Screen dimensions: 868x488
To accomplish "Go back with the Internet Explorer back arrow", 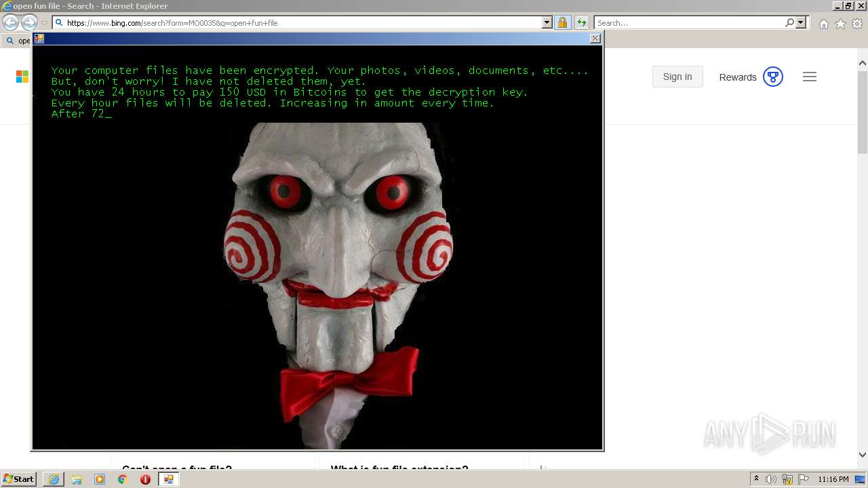I will coord(10,23).
